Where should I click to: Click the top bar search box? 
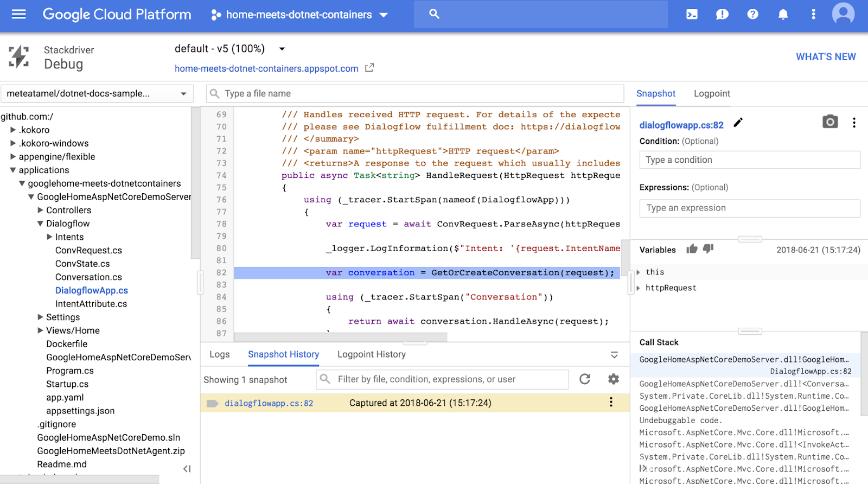pos(541,14)
